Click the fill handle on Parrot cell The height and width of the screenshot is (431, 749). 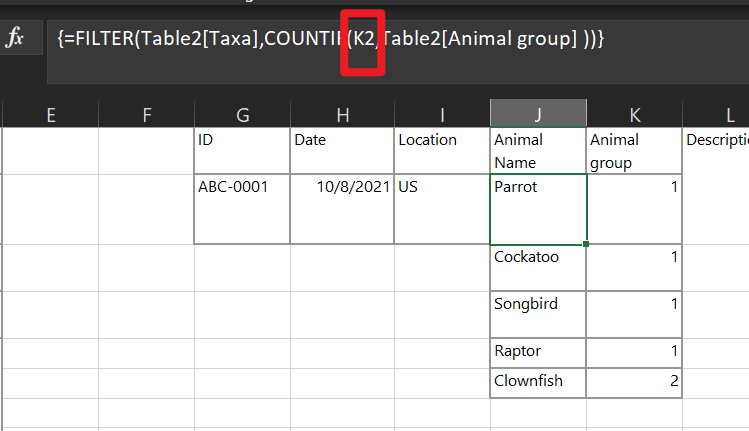tap(586, 244)
